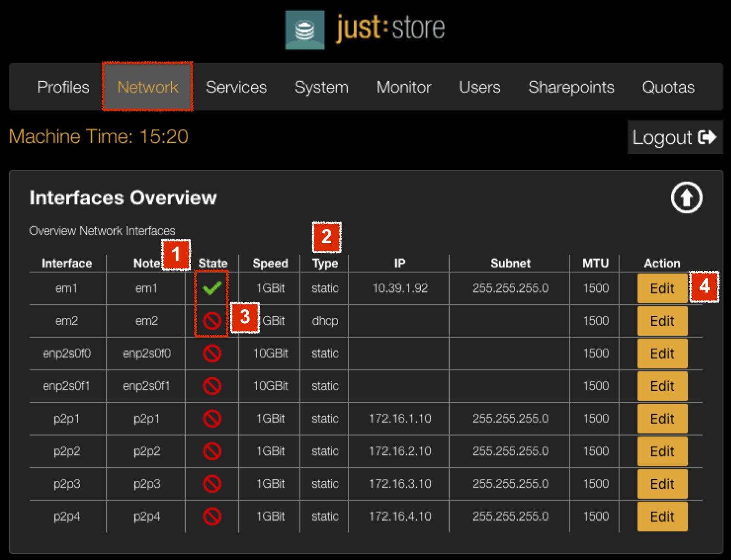Viewport: 731px width, 560px height.
Task: Click the Interface column header
Action: pyautogui.click(x=67, y=263)
